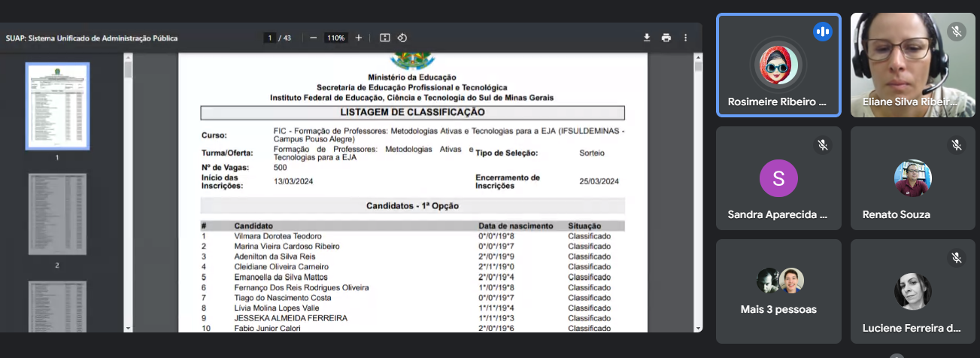Zoom out the PDF with minus button
Image resolution: width=980 pixels, height=358 pixels.
coord(313,38)
